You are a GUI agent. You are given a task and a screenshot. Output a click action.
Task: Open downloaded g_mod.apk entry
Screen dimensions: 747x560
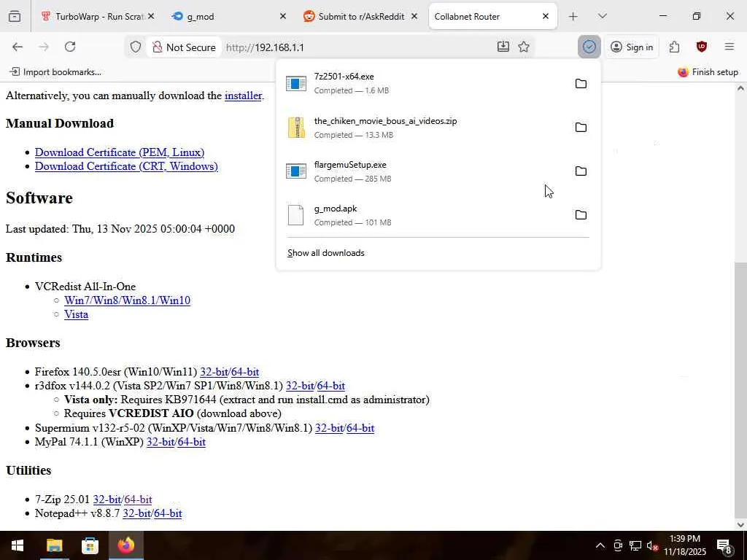424,215
